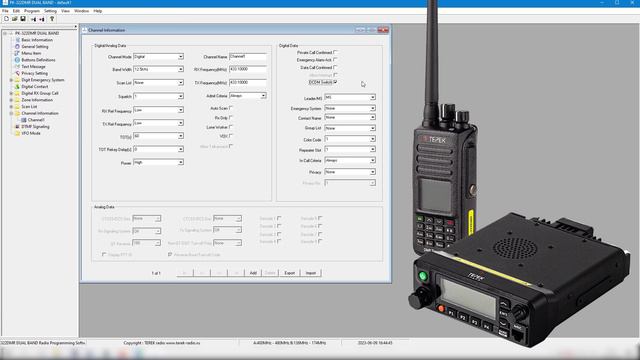Image resolution: width=640 pixels, height=360 pixels.
Task: Click the Write to radio toolbar icon
Action: [x=42, y=19]
